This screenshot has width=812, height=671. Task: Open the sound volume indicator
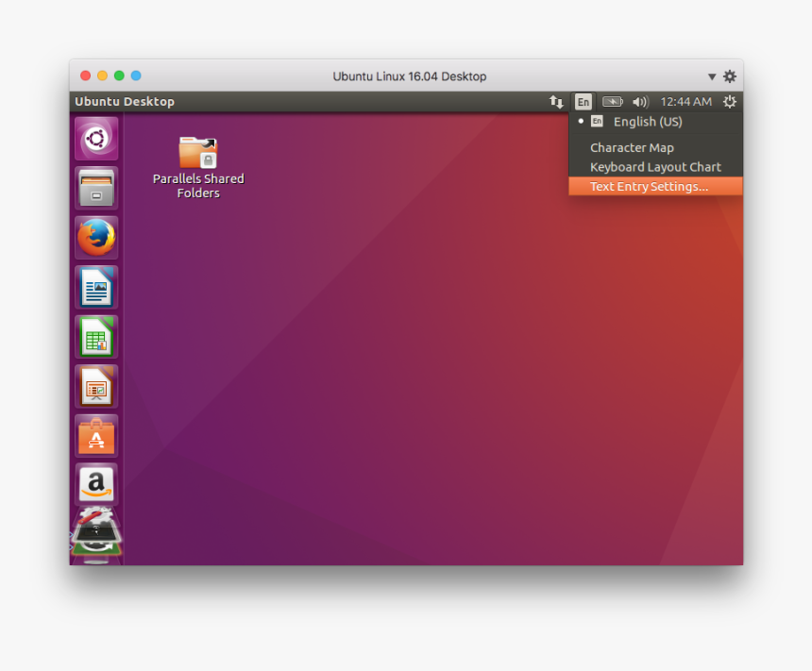pos(640,102)
